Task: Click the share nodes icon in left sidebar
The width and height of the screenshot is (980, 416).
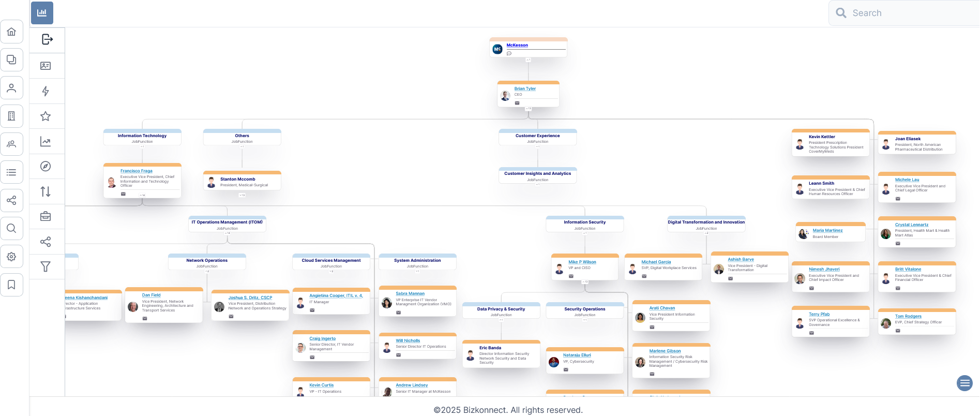Action: (11, 200)
